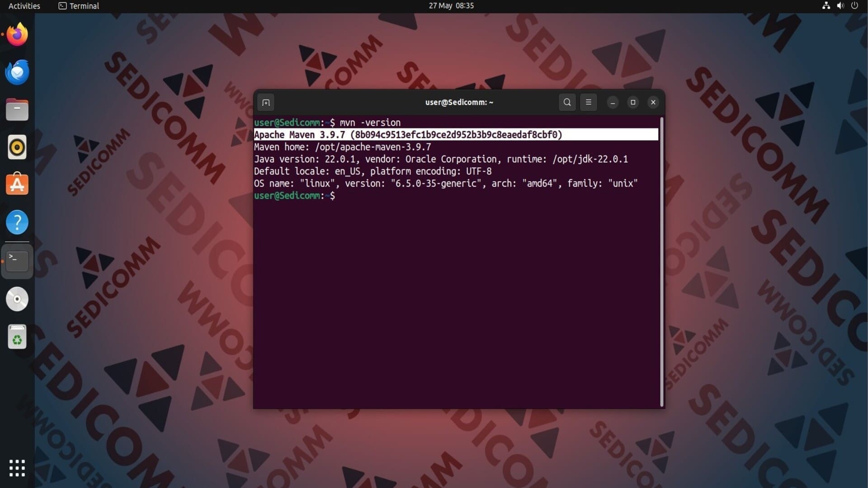Open the Files manager in dock
This screenshot has width=868, height=488.
(17, 110)
